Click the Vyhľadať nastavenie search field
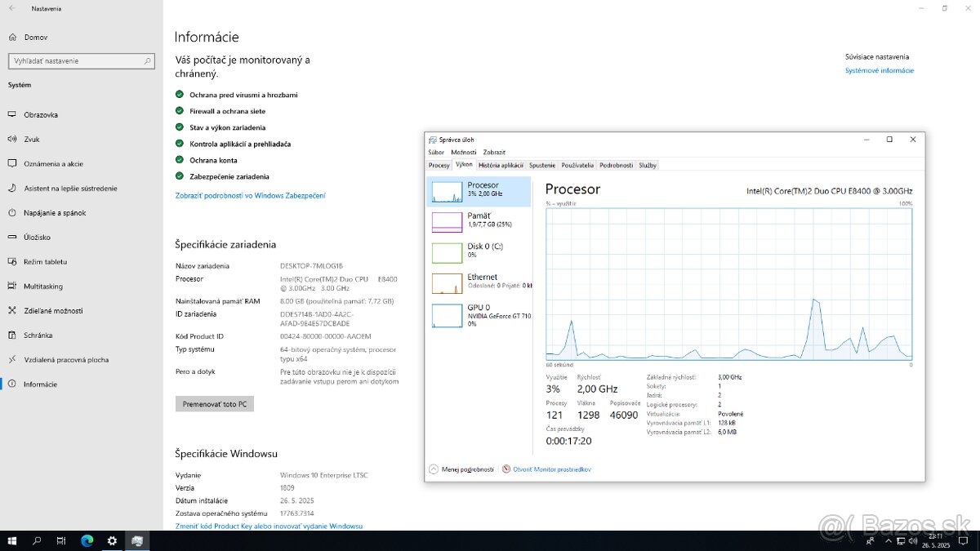 pos(78,61)
